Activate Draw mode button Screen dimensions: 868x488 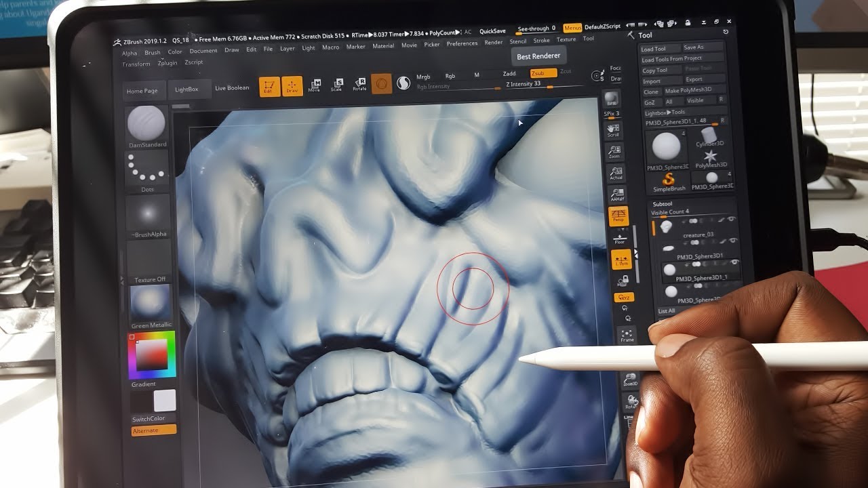(x=292, y=86)
